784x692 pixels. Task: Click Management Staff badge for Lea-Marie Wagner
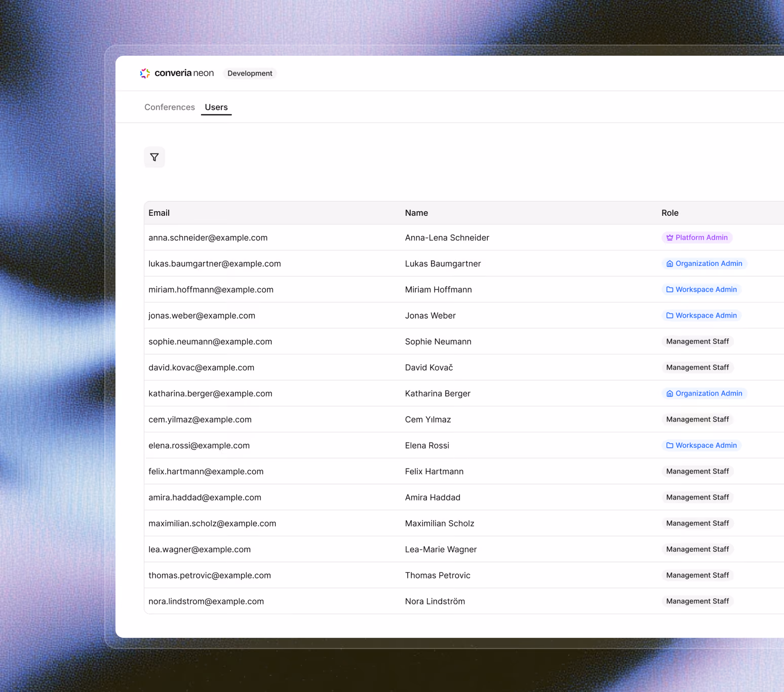click(x=697, y=549)
